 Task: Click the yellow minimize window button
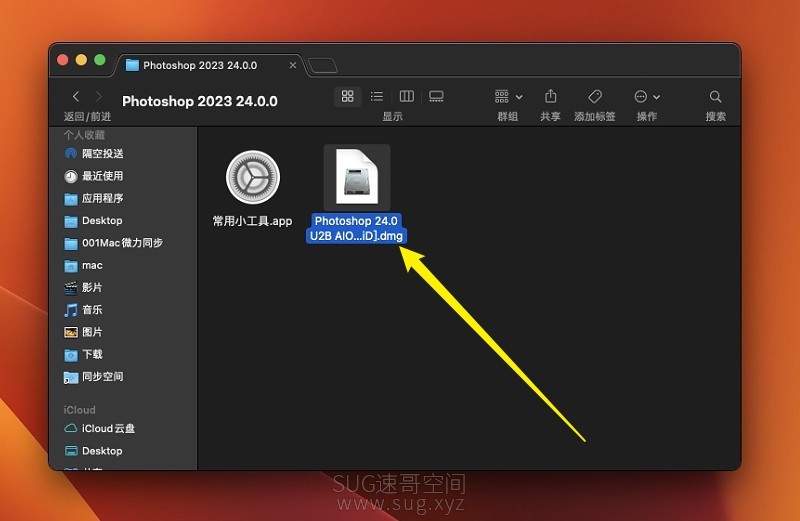pyautogui.click(x=81, y=60)
